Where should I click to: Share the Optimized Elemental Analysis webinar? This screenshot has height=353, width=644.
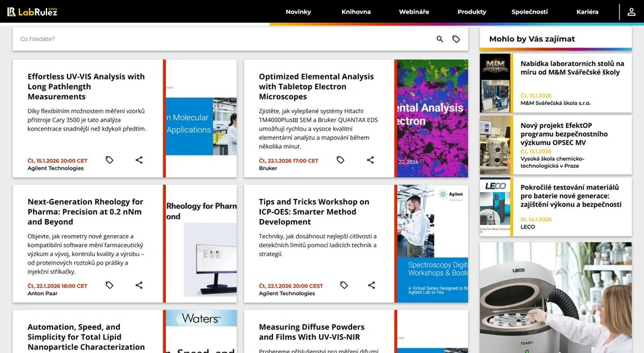pyautogui.click(x=370, y=160)
